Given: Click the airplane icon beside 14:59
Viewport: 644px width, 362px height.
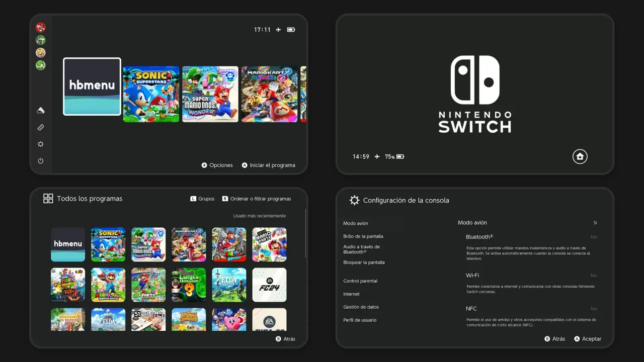Looking at the screenshot, I should [x=377, y=156].
